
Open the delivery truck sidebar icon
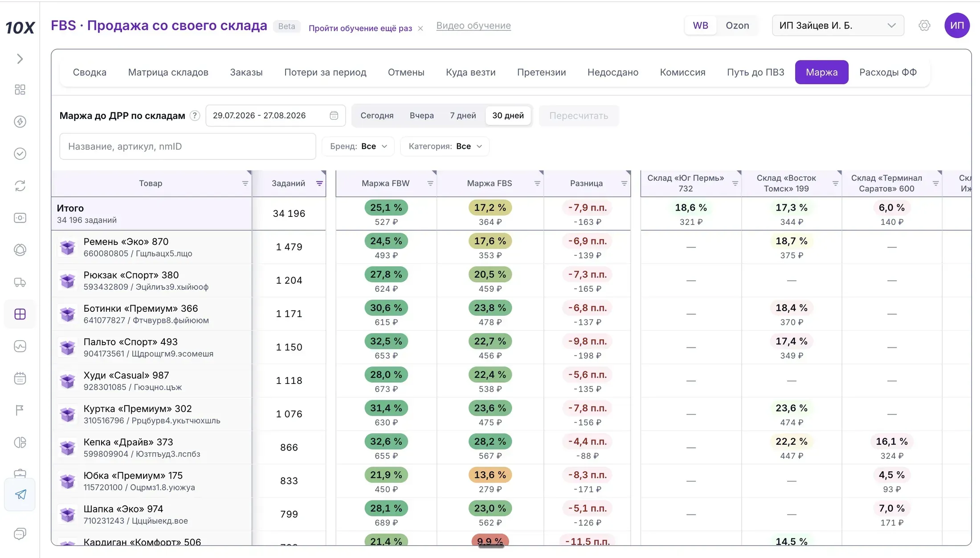pyautogui.click(x=20, y=282)
